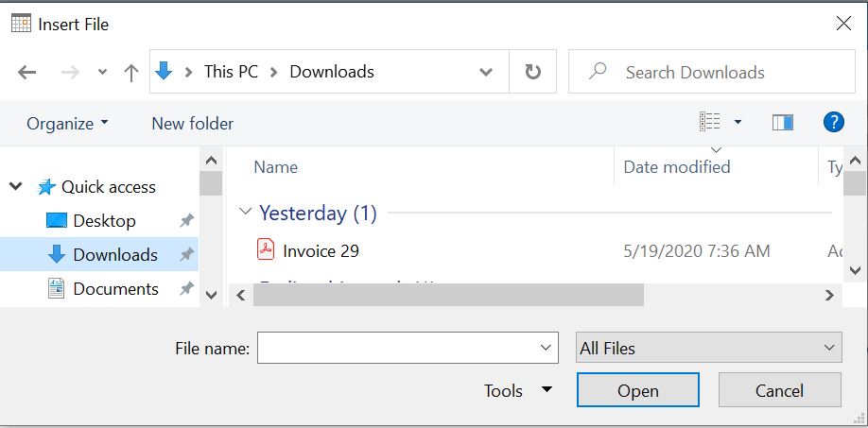Click the blue Help question mark icon
Viewport: 868px width, 428px height.
[x=833, y=122]
